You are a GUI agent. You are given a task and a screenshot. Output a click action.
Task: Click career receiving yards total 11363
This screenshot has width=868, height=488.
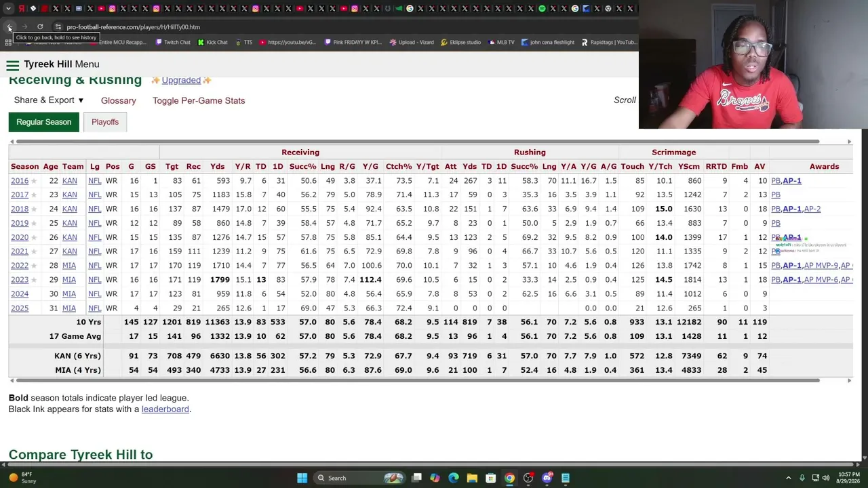coord(218,322)
